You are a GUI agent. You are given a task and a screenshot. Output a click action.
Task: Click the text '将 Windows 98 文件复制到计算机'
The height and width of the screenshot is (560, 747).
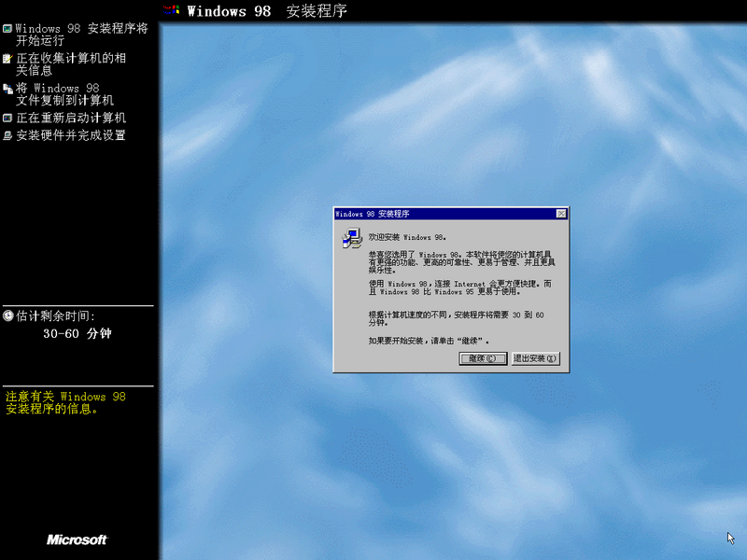(x=64, y=94)
